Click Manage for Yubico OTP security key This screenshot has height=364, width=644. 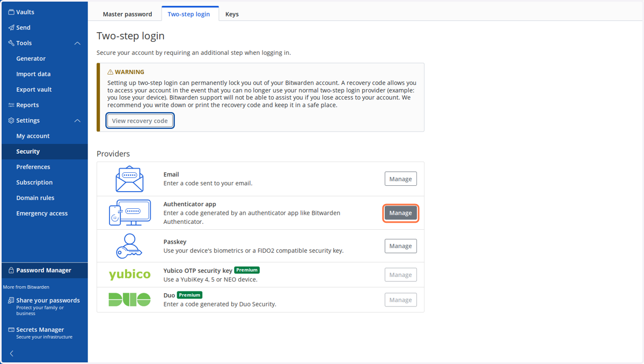[x=400, y=275]
